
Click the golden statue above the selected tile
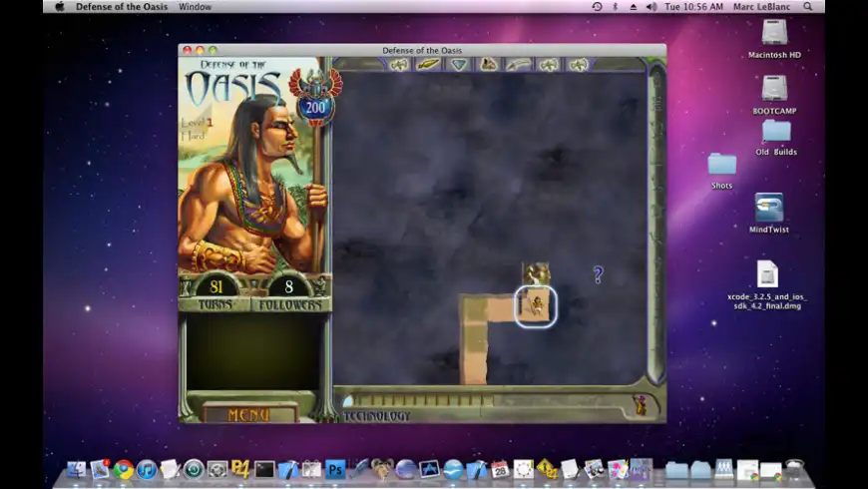click(x=537, y=273)
